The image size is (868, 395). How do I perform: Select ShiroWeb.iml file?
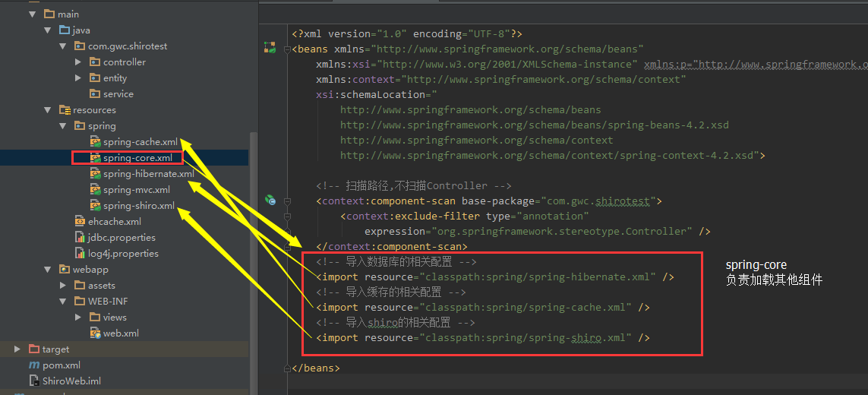point(71,381)
